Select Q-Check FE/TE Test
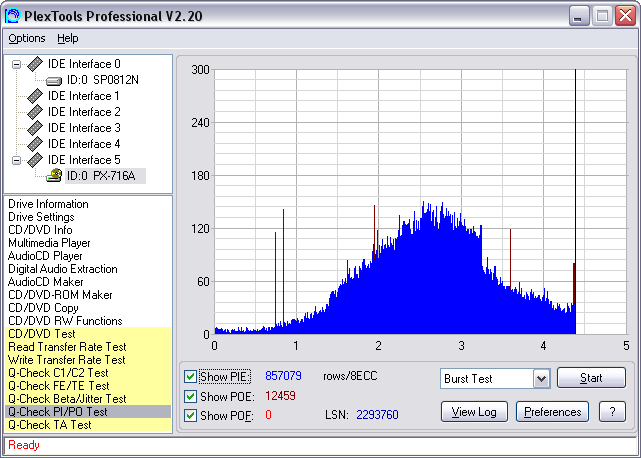The image size is (641, 458). (x=88, y=386)
